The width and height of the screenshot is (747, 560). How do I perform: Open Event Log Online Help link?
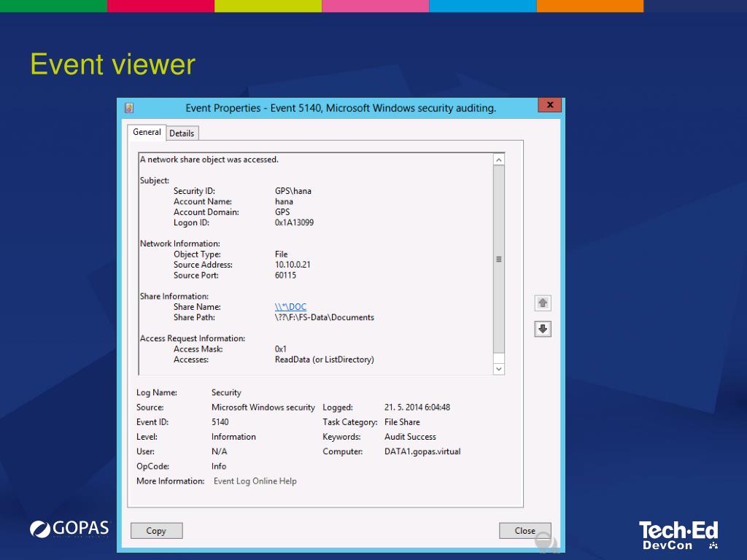pyautogui.click(x=255, y=481)
